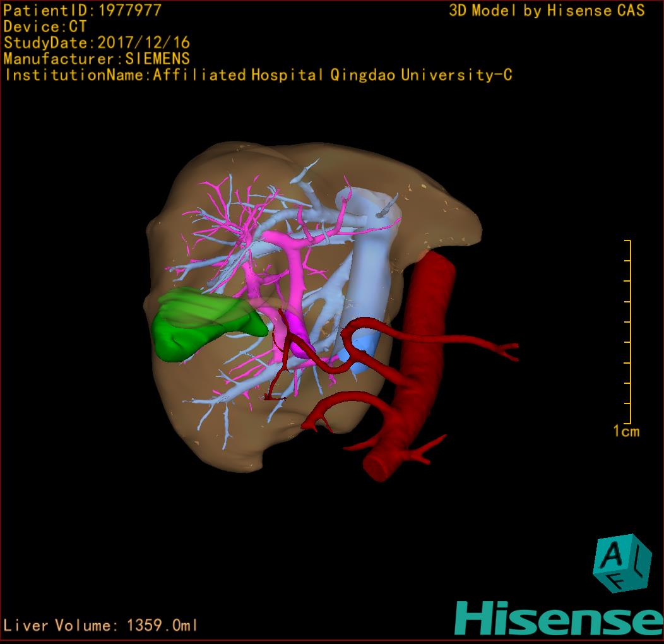Click the "Manufacturer:SIEMENS" text
This screenshot has width=664, height=644.
(97, 59)
